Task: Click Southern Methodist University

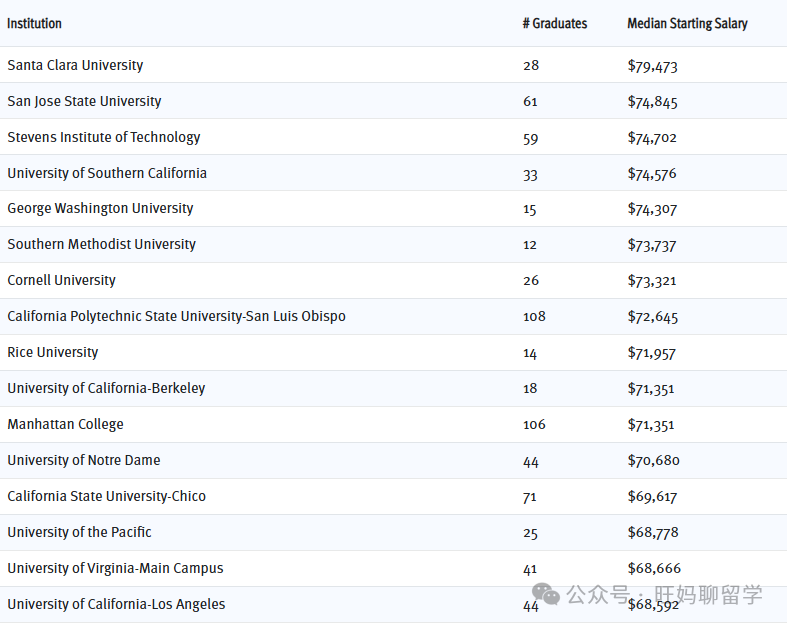Action: click(x=101, y=244)
